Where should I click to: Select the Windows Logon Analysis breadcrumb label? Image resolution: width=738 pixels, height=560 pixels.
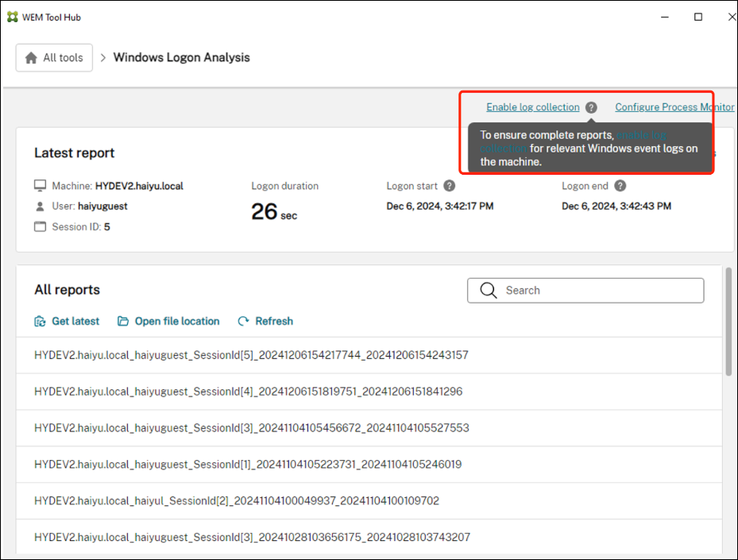[181, 57]
